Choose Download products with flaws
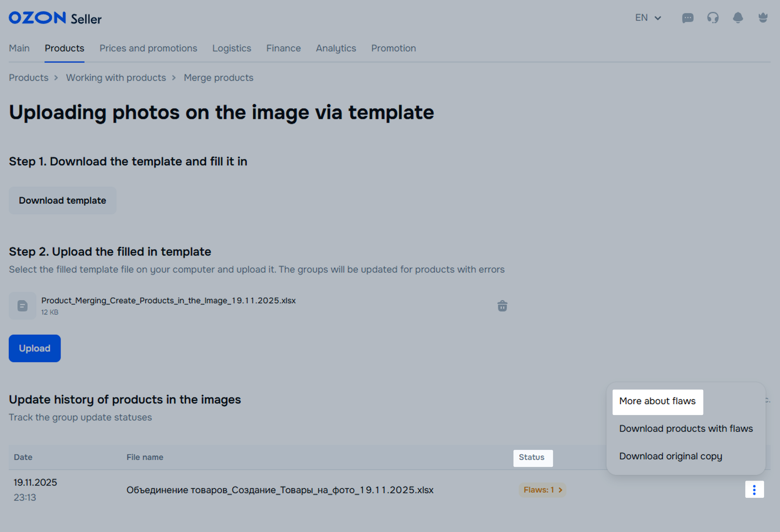The image size is (780, 532). tap(686, 429)
